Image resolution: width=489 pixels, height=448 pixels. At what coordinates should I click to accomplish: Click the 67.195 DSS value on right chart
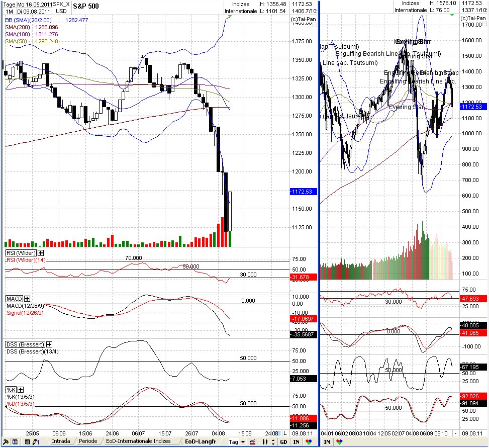click(473, 367)
